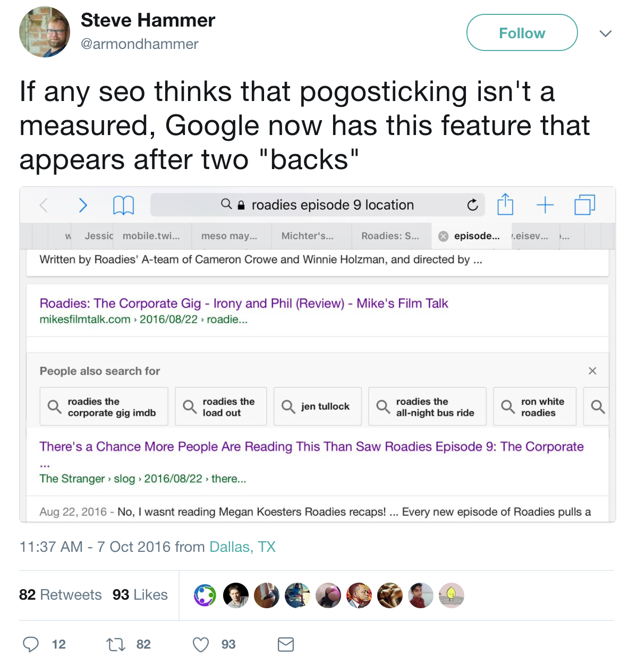
Task: Click the Follow button
Action: pyautogui.click(x=522, y=33)
